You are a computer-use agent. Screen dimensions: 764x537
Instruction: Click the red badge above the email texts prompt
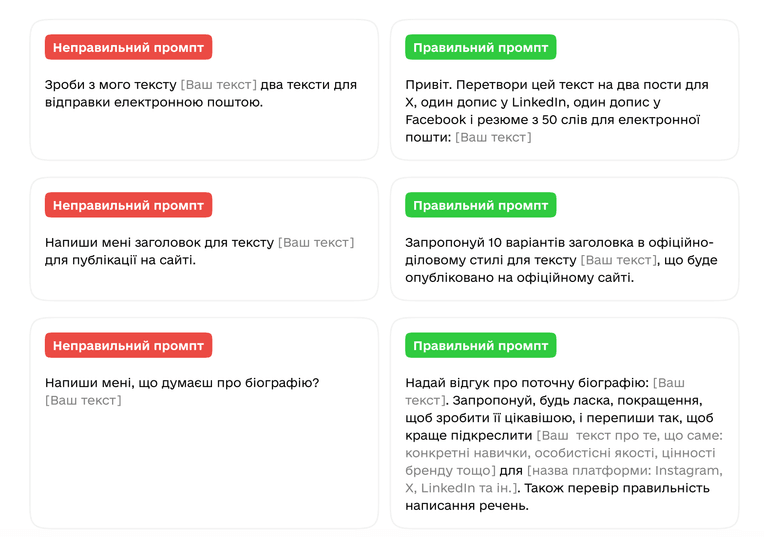click(129, 47)
